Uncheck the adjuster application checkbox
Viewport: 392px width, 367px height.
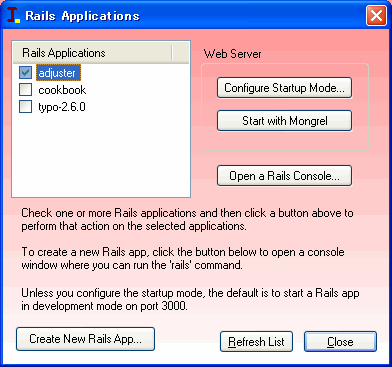pos(26,73)
